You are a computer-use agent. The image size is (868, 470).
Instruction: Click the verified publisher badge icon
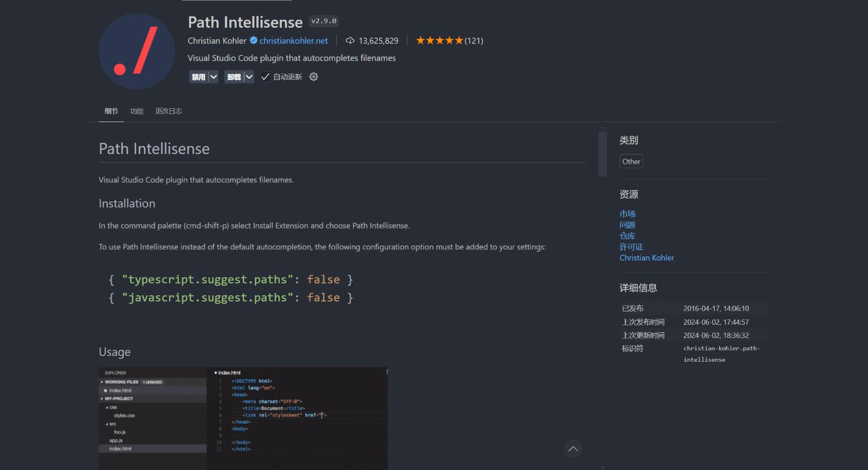point(253,41)
